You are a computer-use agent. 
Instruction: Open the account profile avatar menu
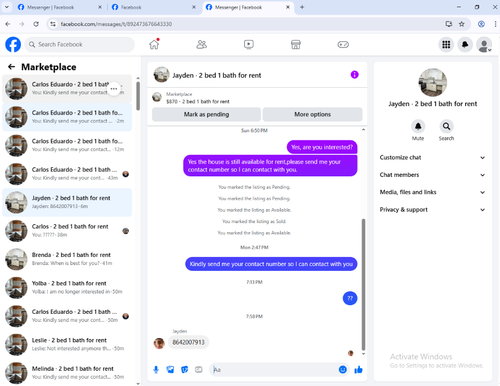(x=484, y=44)
